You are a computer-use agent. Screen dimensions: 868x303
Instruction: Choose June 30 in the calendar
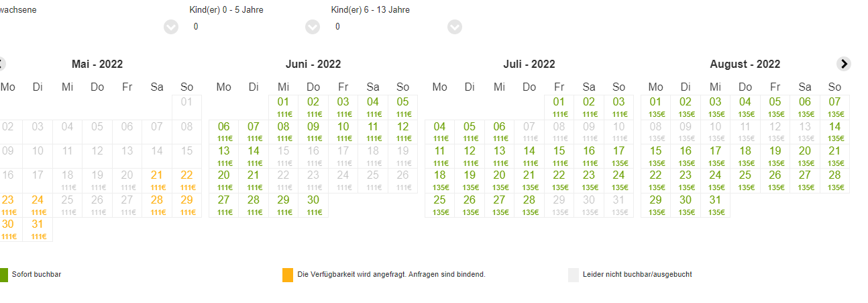coord(313,205)
